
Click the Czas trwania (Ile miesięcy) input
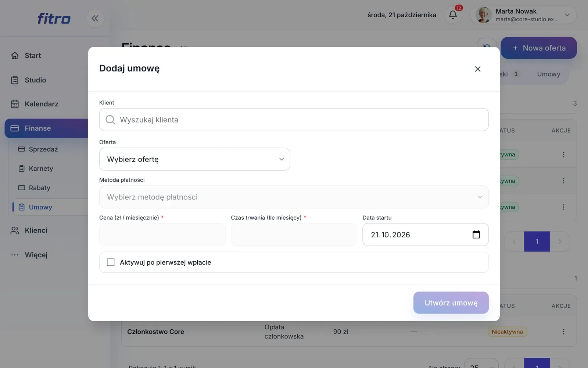294,234
